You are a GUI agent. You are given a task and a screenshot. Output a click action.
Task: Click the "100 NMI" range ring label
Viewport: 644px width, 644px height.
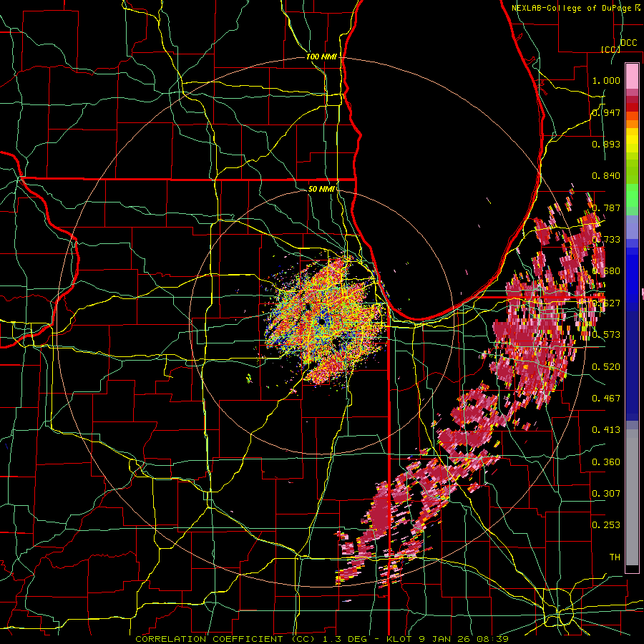click(x=321, y=57)
